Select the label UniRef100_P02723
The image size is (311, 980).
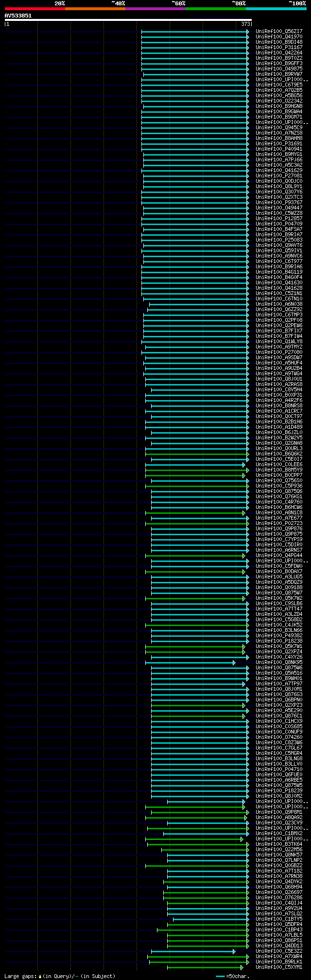click(x=279, y=523)
